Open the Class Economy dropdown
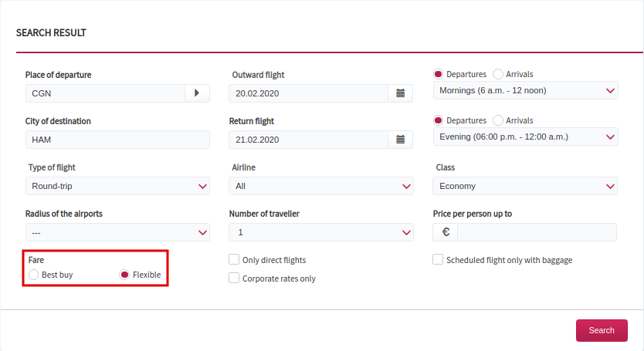The image size is (644, 351). coord(525,186)
